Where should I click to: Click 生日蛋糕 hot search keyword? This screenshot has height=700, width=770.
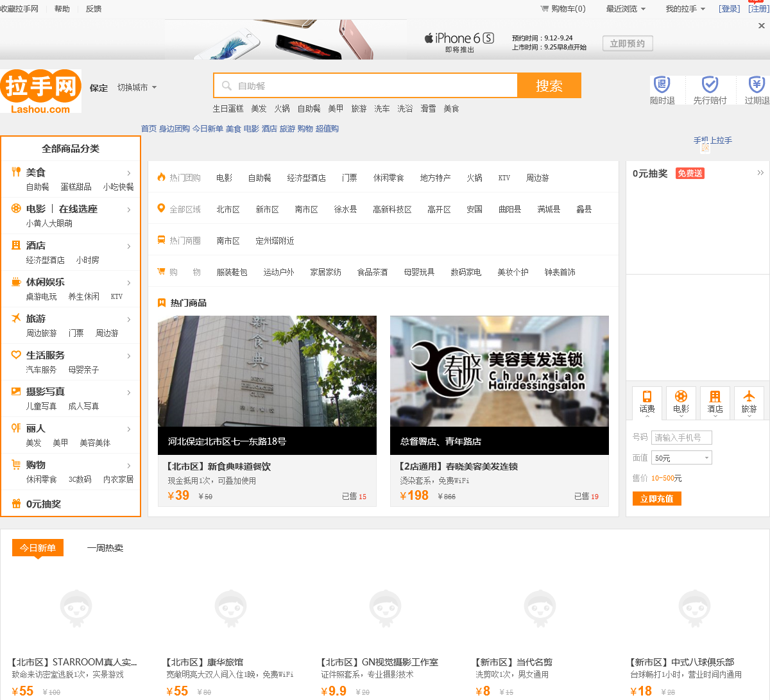228,108
